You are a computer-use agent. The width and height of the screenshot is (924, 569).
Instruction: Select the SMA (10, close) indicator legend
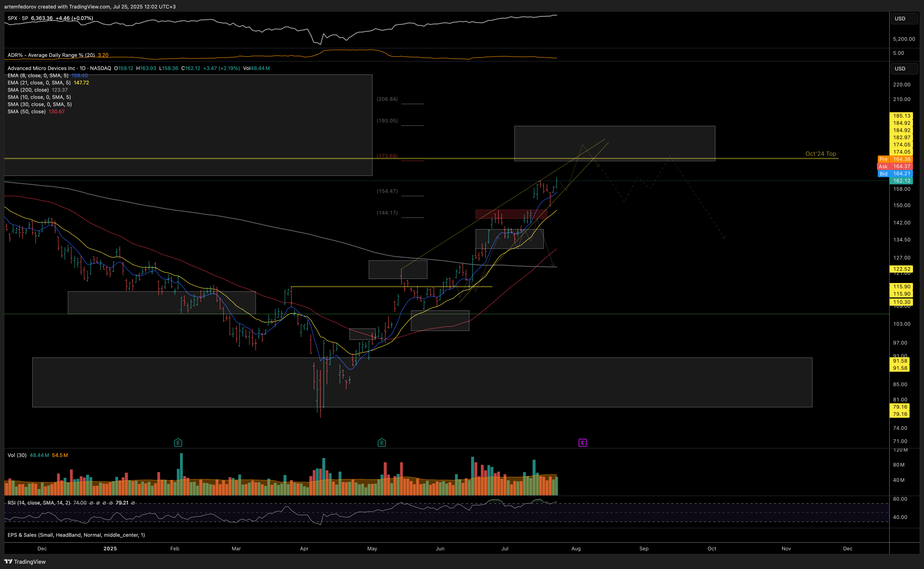click(x=39, y=97)
